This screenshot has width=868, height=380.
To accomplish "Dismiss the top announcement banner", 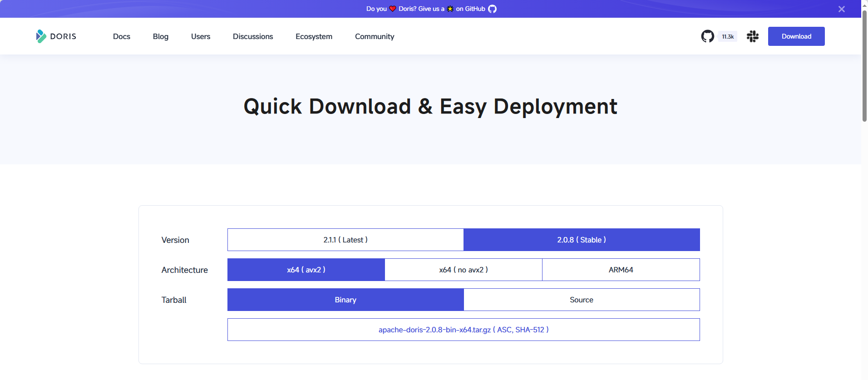I will [x=841, y=9].
